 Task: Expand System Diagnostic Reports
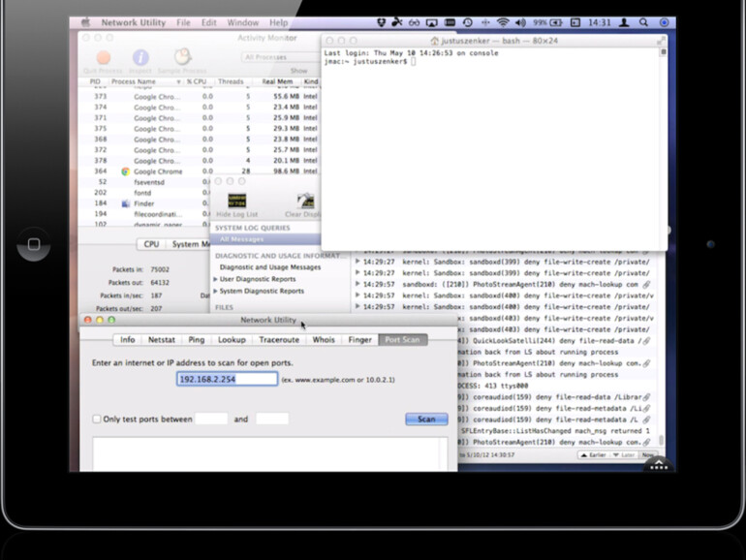(x=216, y=291)
